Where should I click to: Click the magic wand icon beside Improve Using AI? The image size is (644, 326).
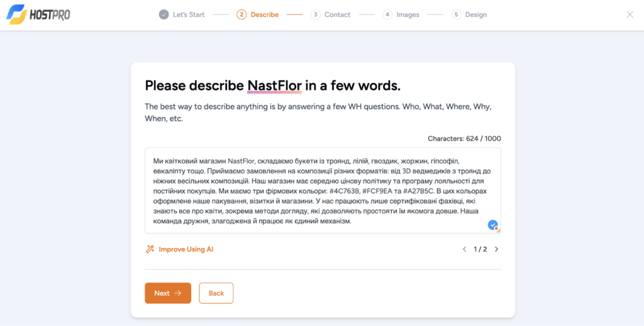(x=150, y=249)
